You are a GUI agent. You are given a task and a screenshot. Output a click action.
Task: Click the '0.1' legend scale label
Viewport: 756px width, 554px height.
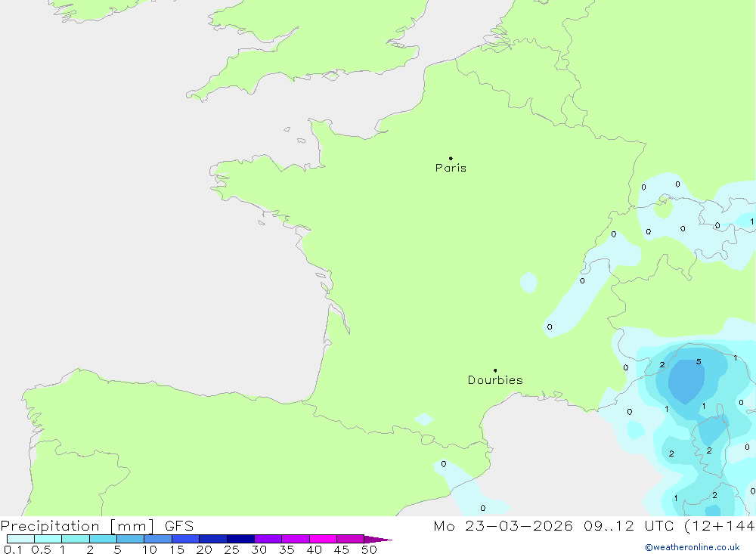tap(13, 549)
